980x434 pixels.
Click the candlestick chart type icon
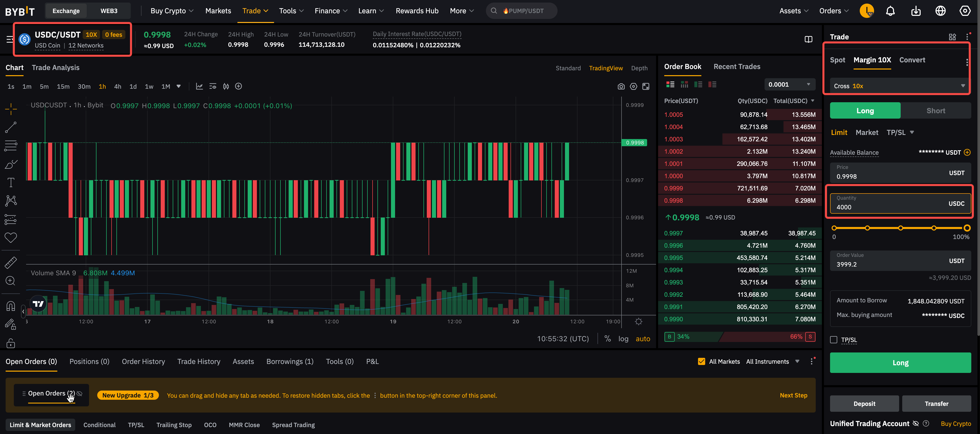[x=226, y=86]
